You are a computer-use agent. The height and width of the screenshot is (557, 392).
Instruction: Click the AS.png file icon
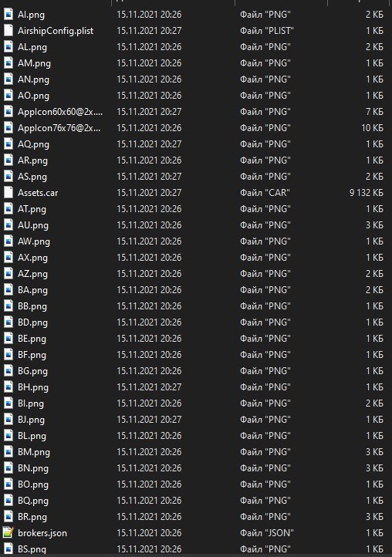(x=8, y=177)
